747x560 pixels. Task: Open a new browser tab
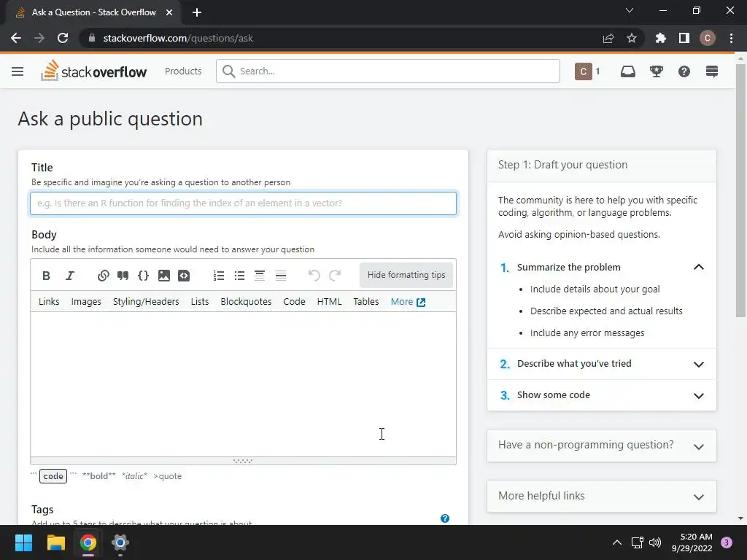[x=197, y=12]
